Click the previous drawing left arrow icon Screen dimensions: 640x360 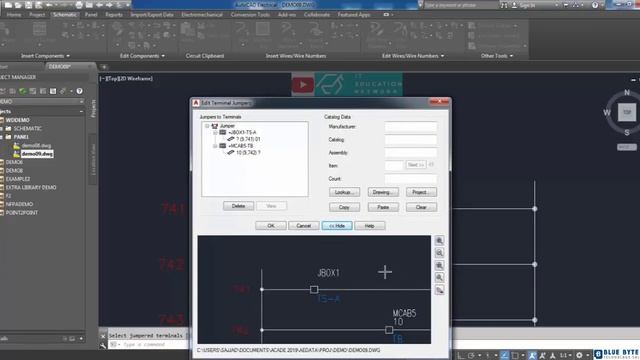click(99, 5)
